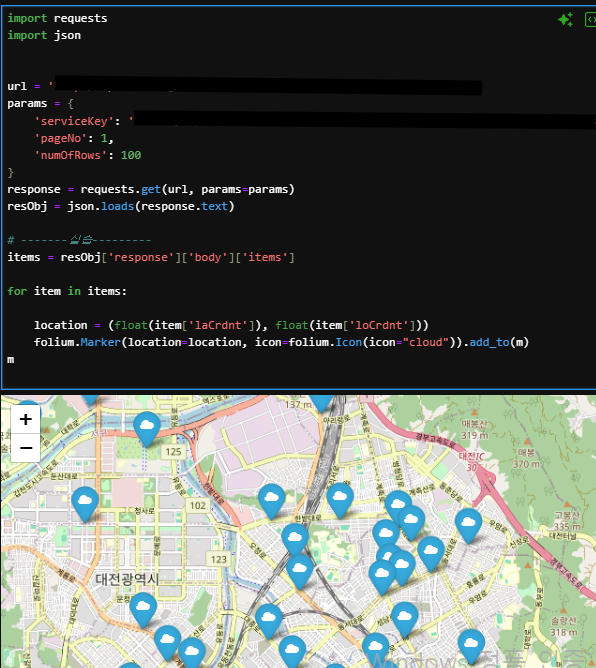596x668 pixels.
Task: Select cloud marker left of the 청사로 label
Action: 85,504
